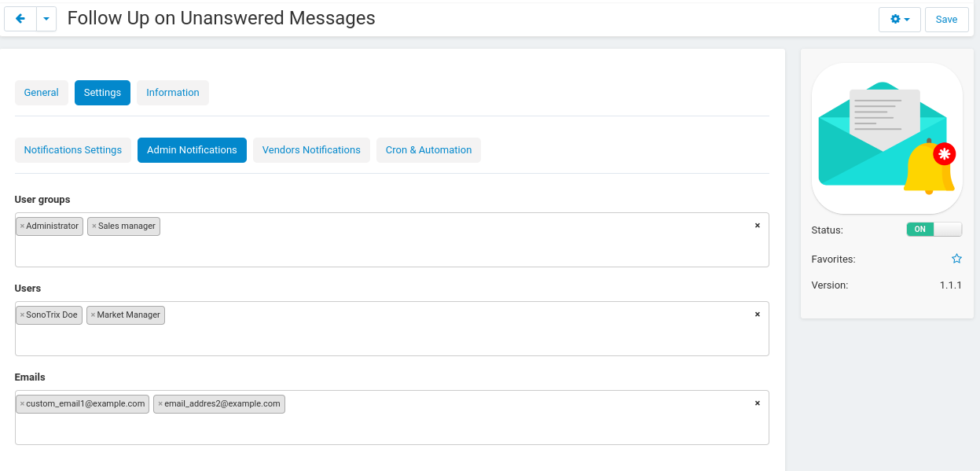
Task: Remove the custom_email1@example.com email tag
Action: coord(22,404)
